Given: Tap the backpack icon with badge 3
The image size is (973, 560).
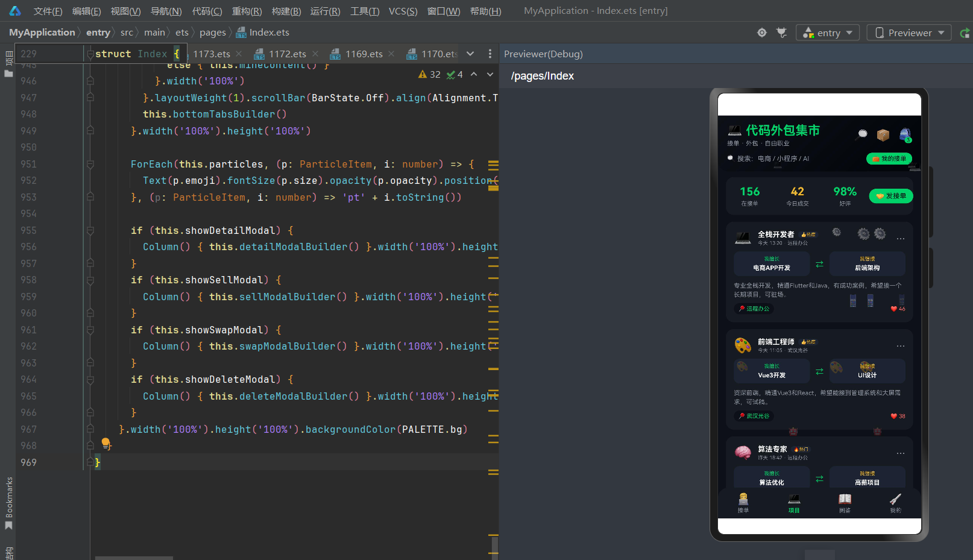Looking at the screenshot, I should 905,135.
